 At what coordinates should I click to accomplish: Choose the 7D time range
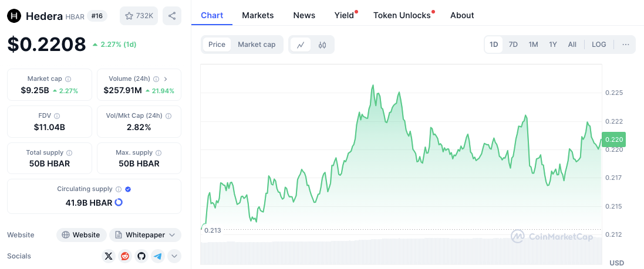(513, 45)
